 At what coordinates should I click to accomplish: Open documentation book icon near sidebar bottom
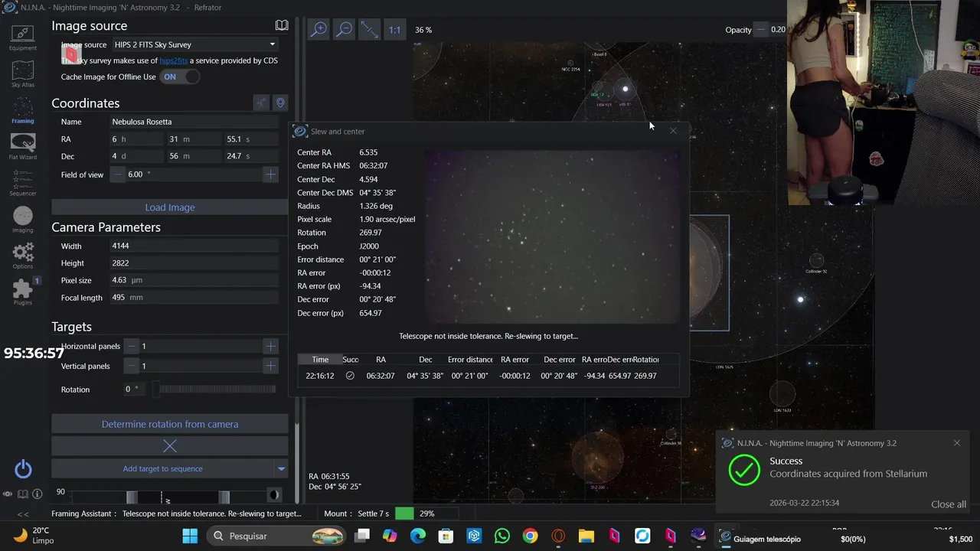pos(23,494)
